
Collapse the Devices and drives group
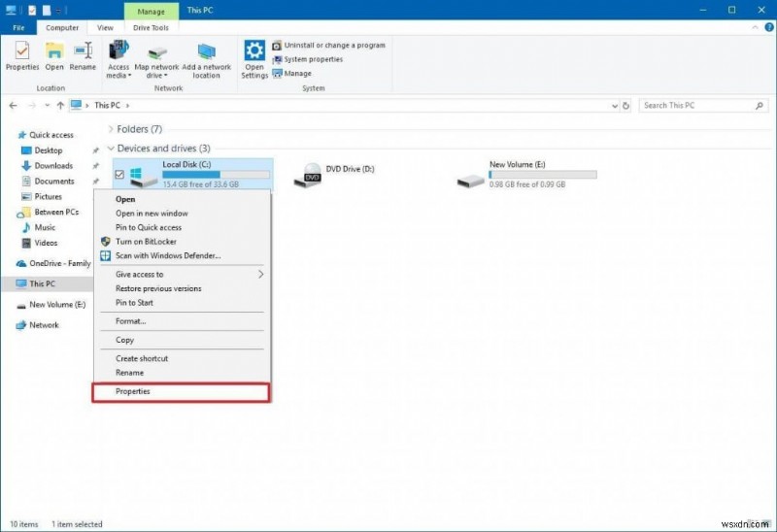[111, 149]
